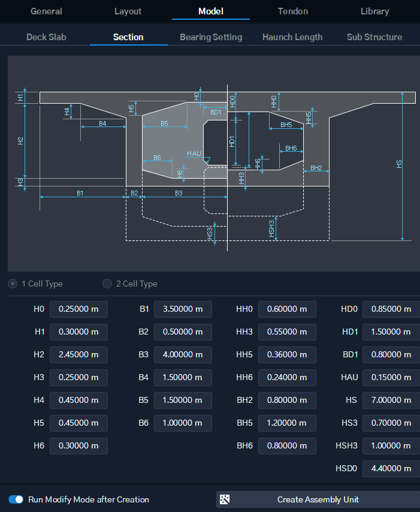
Task: Select the HAU input field
Action: click(391, 378)
